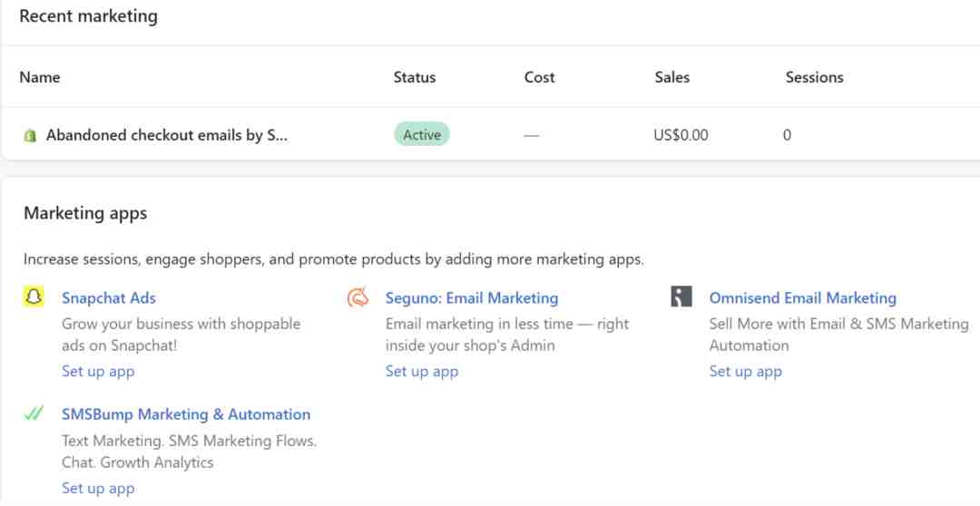Click the Status column header
This screenshot has height=506, width=980.
pyautogui.click(x=415, y=77)
